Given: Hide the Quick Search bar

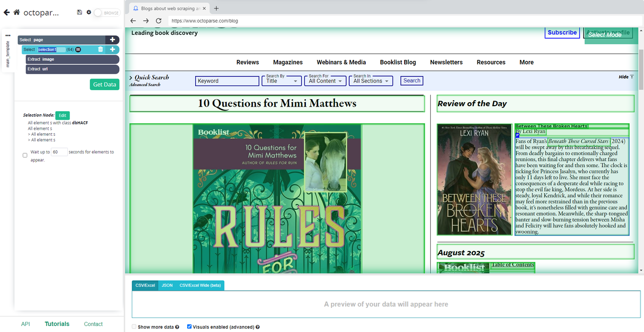Looking at the screenshot, I should click(626, 77).
